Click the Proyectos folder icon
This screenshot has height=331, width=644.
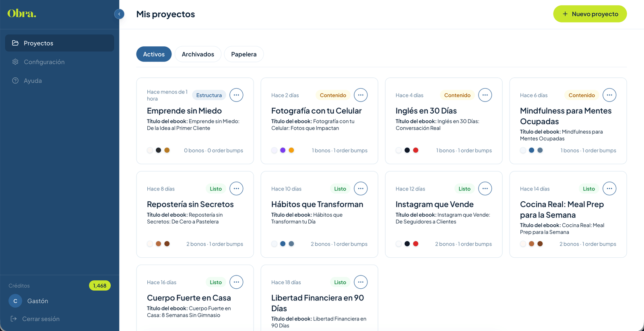click(x=15, y=43)
